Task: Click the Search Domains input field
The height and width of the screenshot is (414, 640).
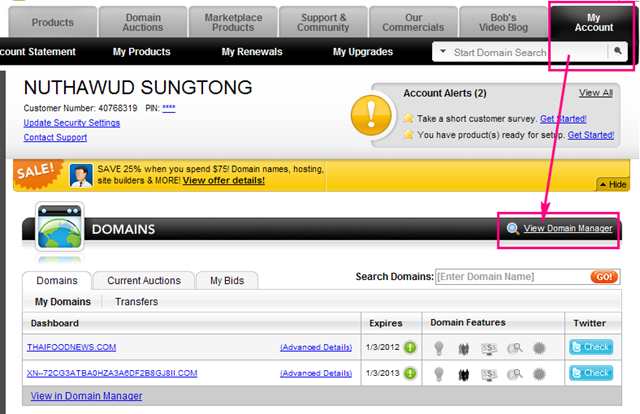Action: 513,277
